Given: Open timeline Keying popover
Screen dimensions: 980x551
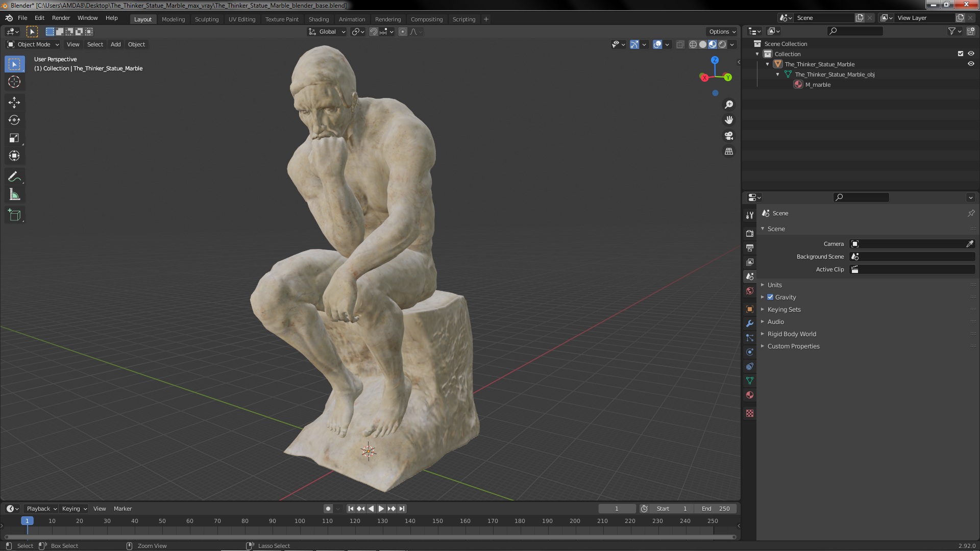Looking at the screenshot, I should coord(75,509).
